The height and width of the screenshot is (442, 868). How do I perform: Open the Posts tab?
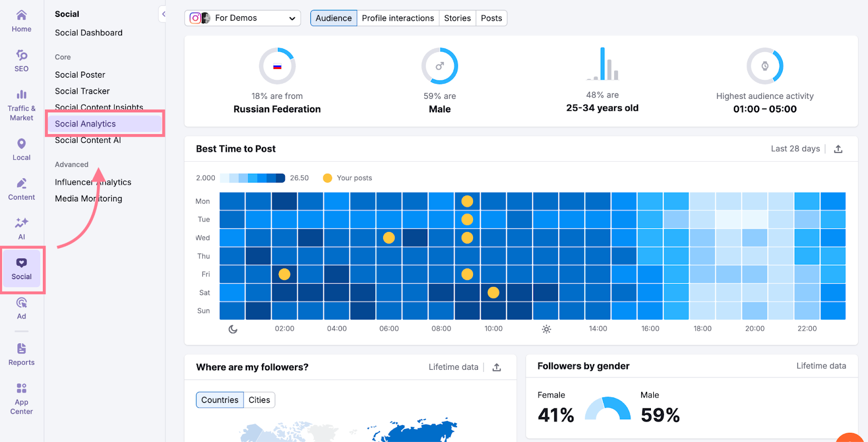coord(492,18)
